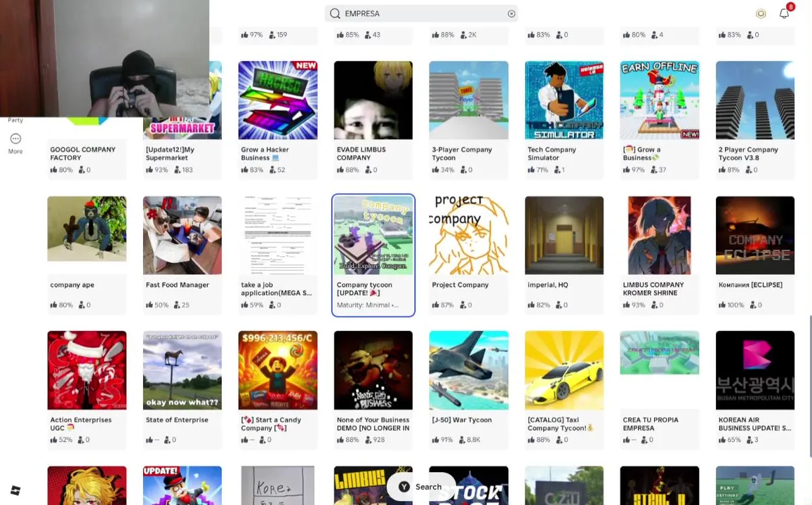Image resolution: width=812 pixels, height=505 pixels.
Task: Click the Tech Company Simulator title text
Action: [552, 154]
